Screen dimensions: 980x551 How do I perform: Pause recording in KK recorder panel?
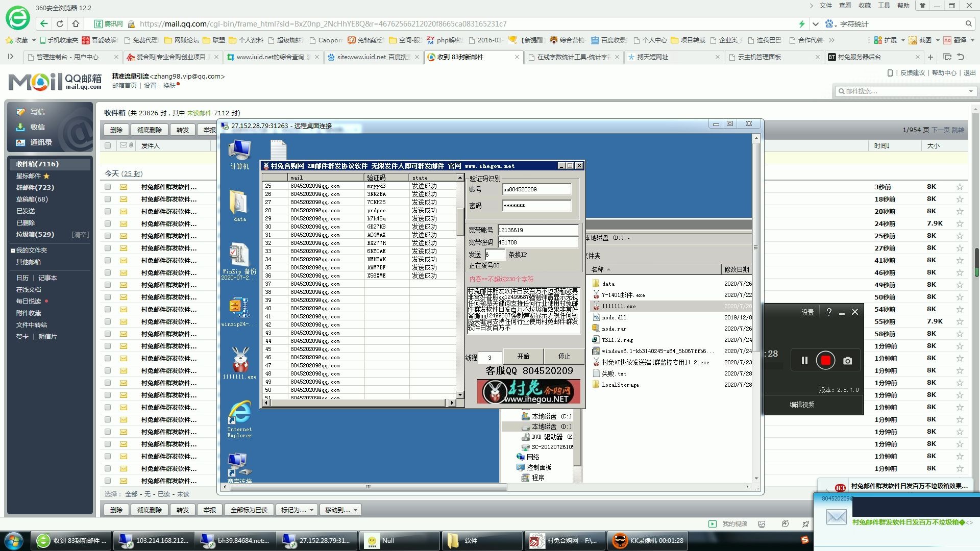click(x=804, y=361)
